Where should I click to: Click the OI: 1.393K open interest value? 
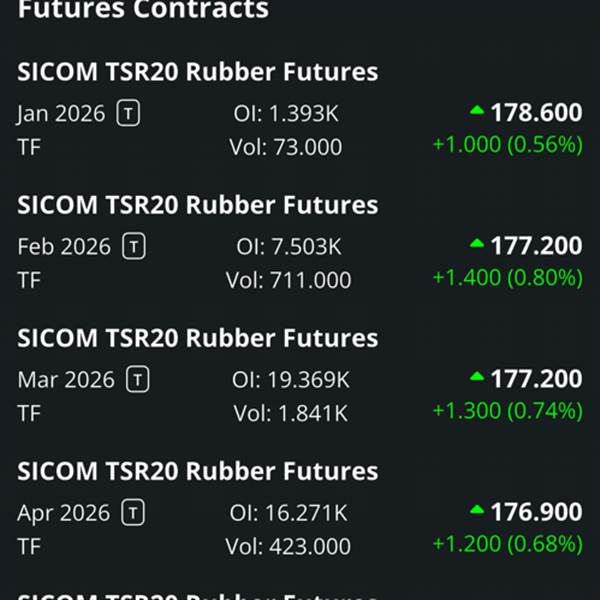279,114
